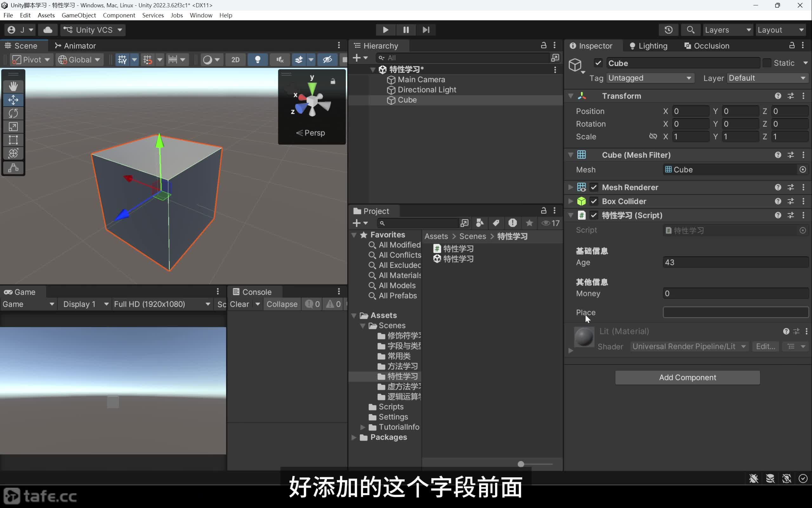The height and width of the screenshot is (508, 812).
Task: Expand the Packages folder
Action: click(354, 438)
